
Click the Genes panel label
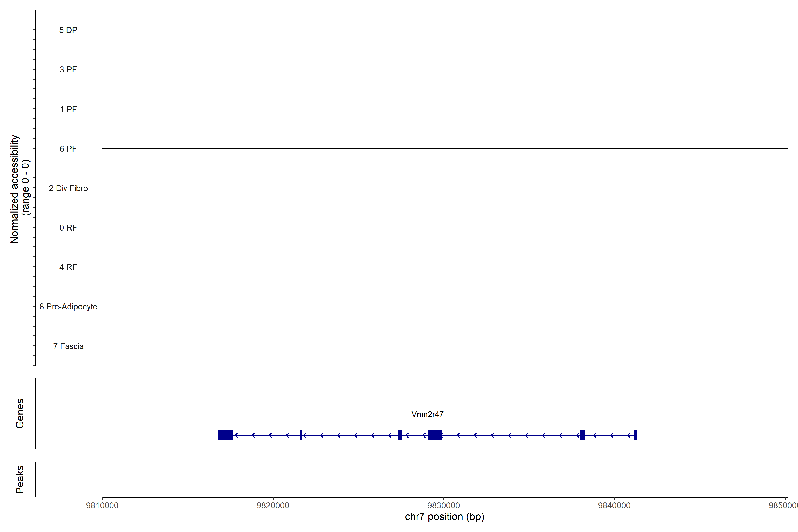click(x=20, y=414)
